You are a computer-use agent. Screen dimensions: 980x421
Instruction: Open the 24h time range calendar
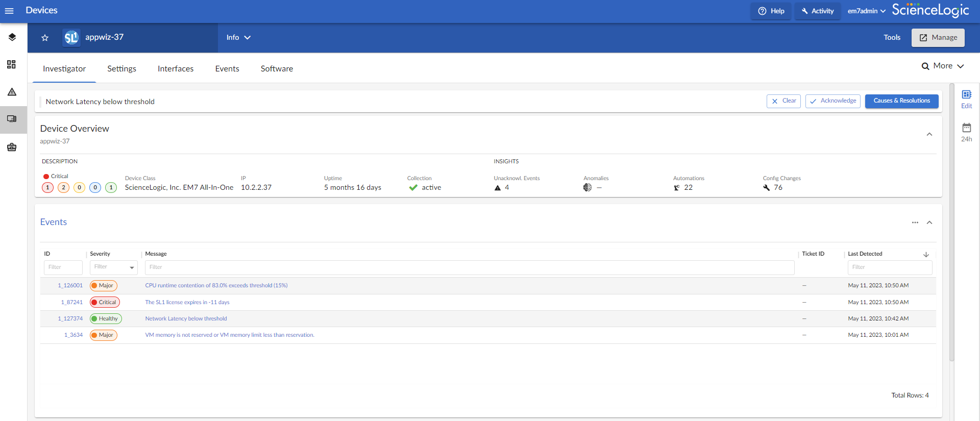pos(966,132)
